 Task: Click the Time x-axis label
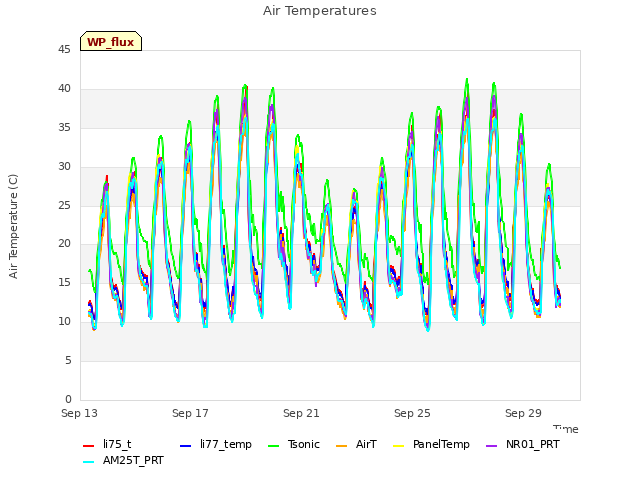[566, 429]
